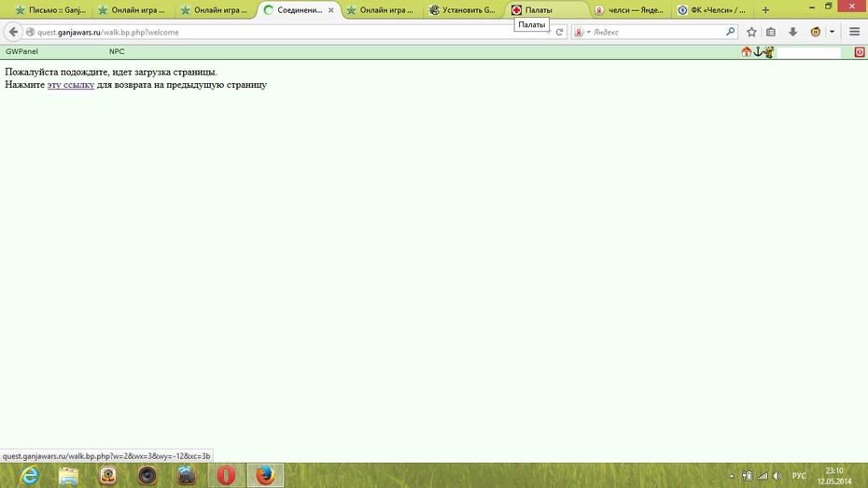The image size is (868, 488).
Task: Show hidden system tray icons
Action: tap(732, 476)
